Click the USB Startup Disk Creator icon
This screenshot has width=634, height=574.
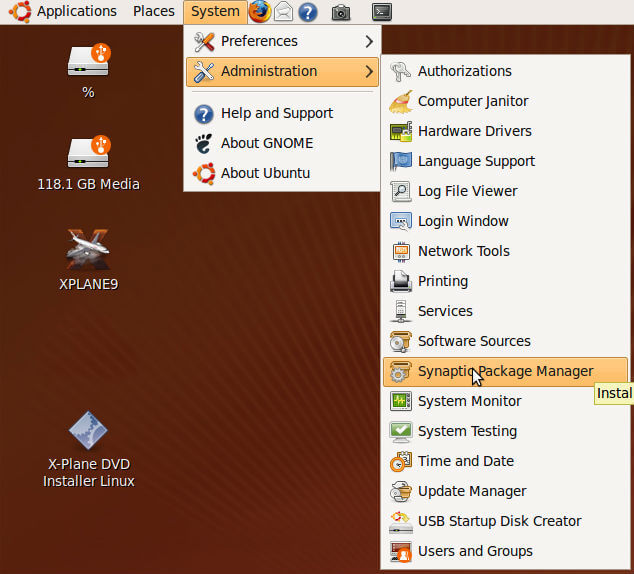pyautogui.click(x=400, y=521)
